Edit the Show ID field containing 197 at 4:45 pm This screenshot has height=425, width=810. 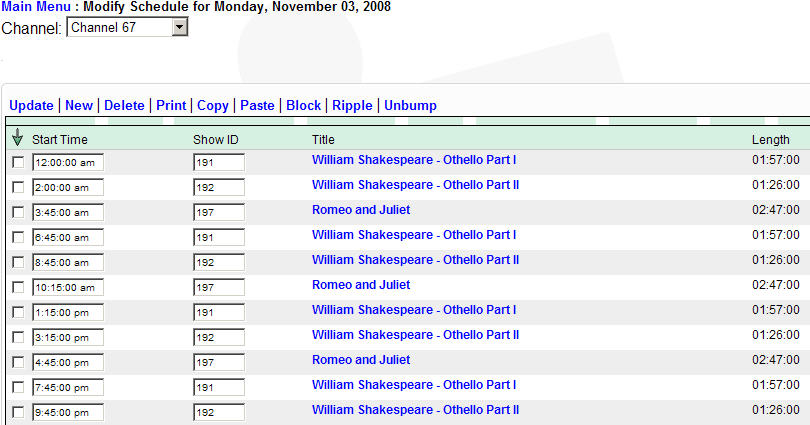pos(218,361)
